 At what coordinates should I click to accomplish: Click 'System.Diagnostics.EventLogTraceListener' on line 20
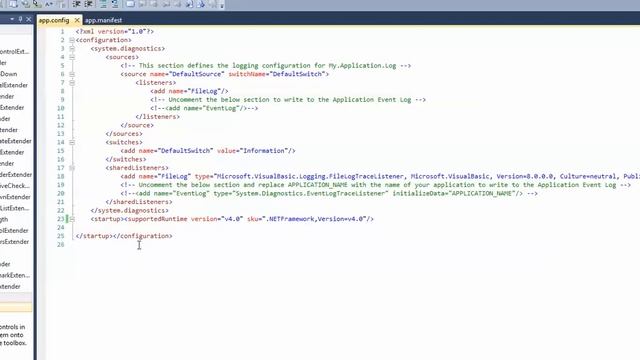point(310,193)
